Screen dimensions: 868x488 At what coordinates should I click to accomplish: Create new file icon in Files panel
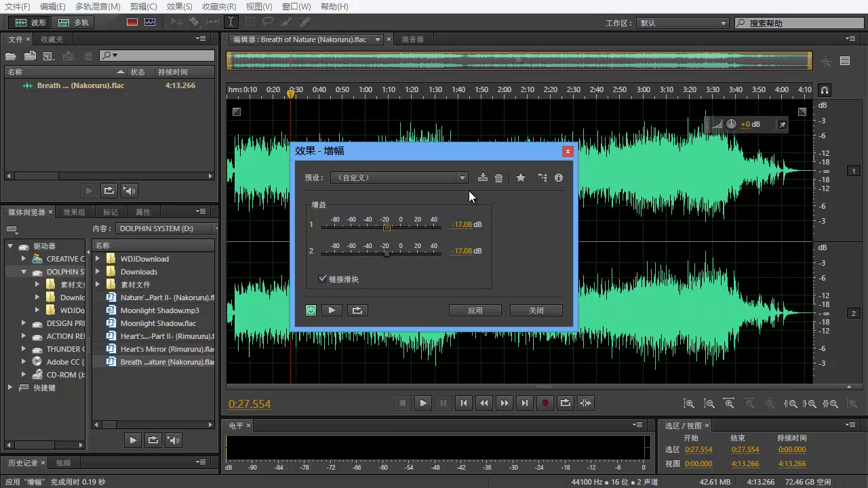pyautogui.click(x=49, y=56)
